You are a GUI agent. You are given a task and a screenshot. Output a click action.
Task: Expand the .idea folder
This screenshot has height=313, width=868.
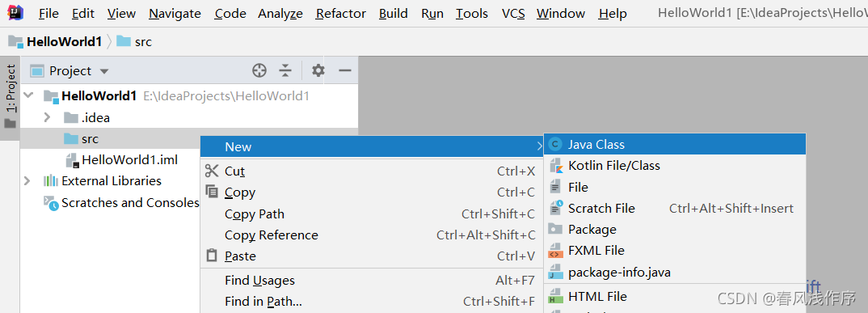[x=47, y=117]
